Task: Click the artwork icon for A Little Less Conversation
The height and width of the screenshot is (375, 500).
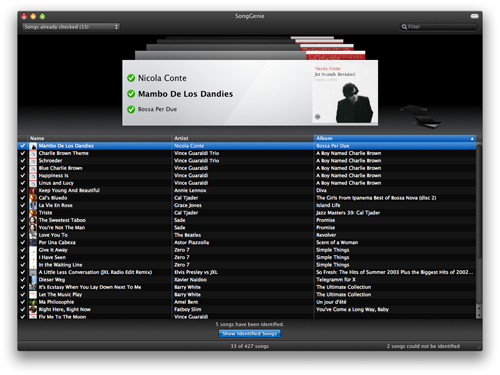Action: (x=33, y=272)
